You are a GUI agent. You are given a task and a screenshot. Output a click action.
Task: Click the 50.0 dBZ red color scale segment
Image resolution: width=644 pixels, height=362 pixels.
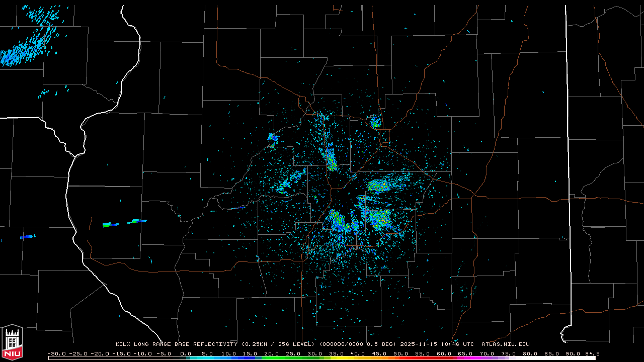(x=401, y=358)
